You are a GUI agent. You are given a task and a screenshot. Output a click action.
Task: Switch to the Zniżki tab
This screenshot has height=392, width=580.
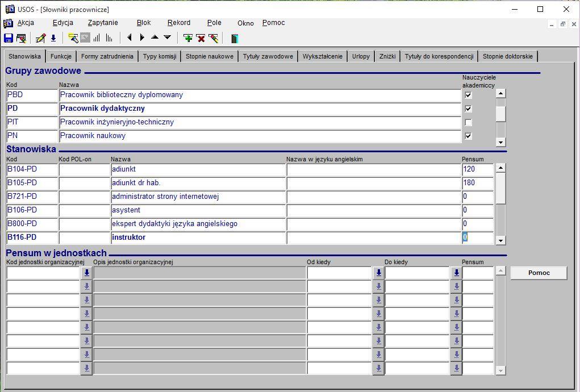pos(387,56)
